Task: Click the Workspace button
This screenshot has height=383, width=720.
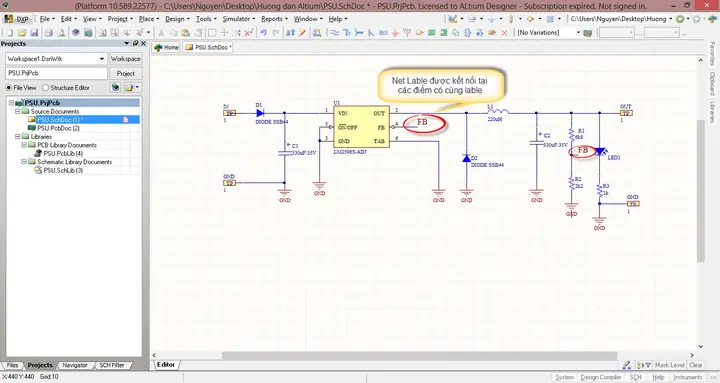Action: (x=125, y=59)
